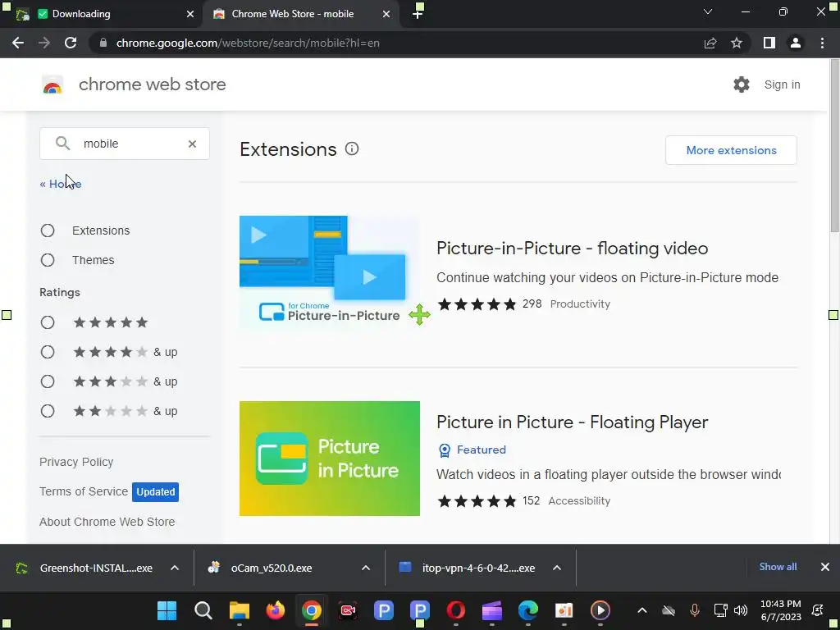The height and width of the screenshot is (630, 840).
Task: Open Windows Start menu
Action: click(x=167, y=610)
